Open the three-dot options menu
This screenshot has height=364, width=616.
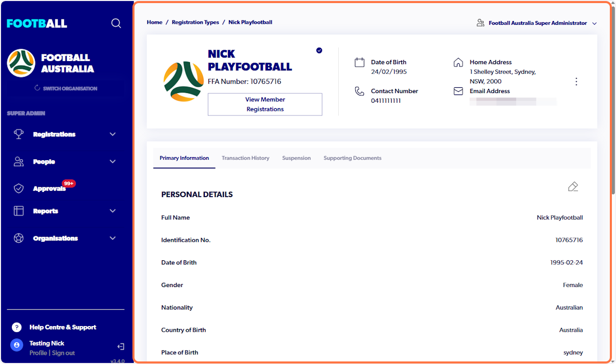click(576, 81)
